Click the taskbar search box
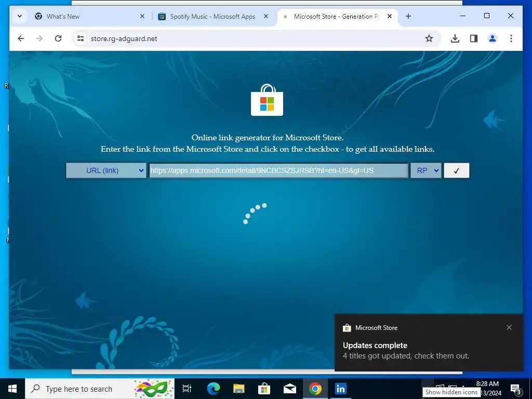This screenshot has width=532, height=399. pyautogui.click(x=100, y=389)
